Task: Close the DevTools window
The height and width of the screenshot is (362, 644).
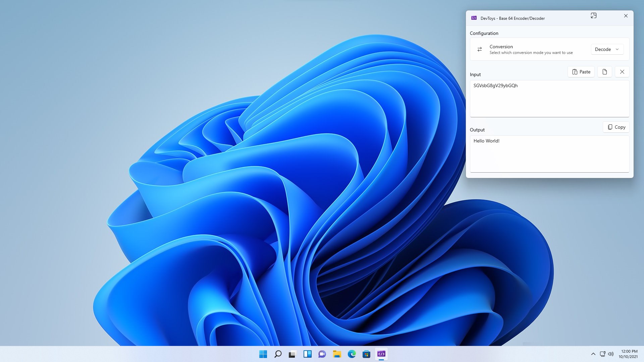Action: [x=626, y=16]
